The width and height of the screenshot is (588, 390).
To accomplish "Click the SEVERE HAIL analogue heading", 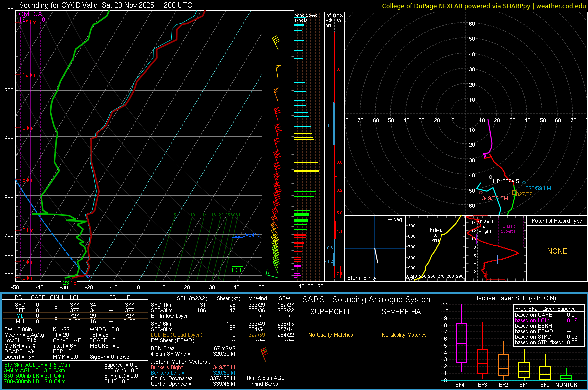I will coord(404,312).
